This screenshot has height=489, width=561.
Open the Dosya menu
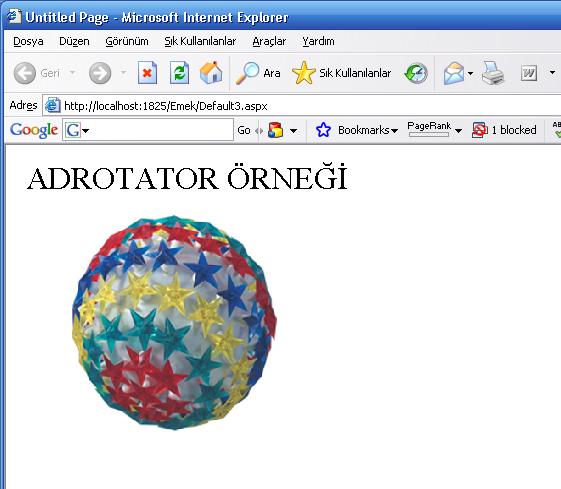click(x=28, y=41)
